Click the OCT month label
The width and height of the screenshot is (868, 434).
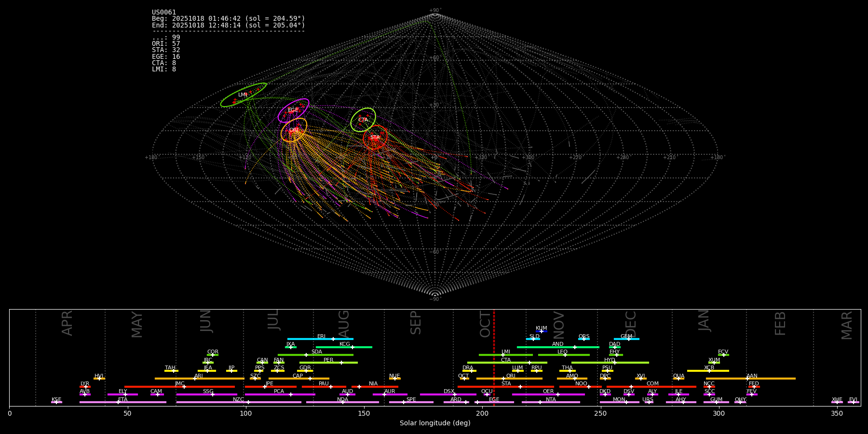(x=485, y=324)
